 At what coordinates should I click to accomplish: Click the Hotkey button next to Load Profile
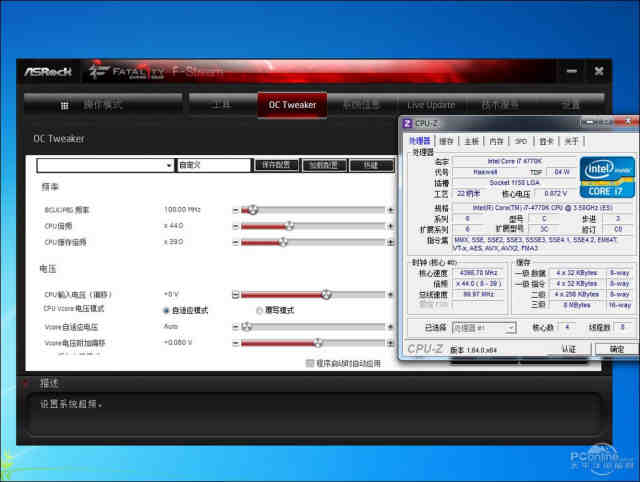pyautogui.click(x=371, y=165)
